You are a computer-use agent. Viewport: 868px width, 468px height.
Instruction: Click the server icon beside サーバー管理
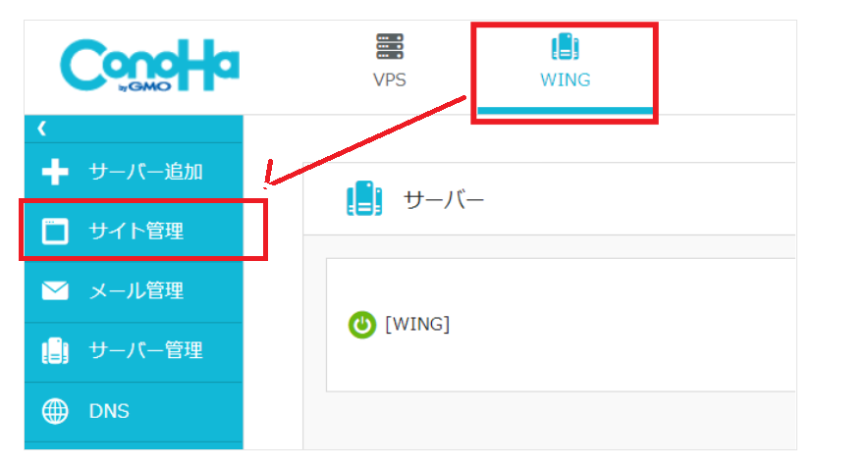tap(55, 350)
